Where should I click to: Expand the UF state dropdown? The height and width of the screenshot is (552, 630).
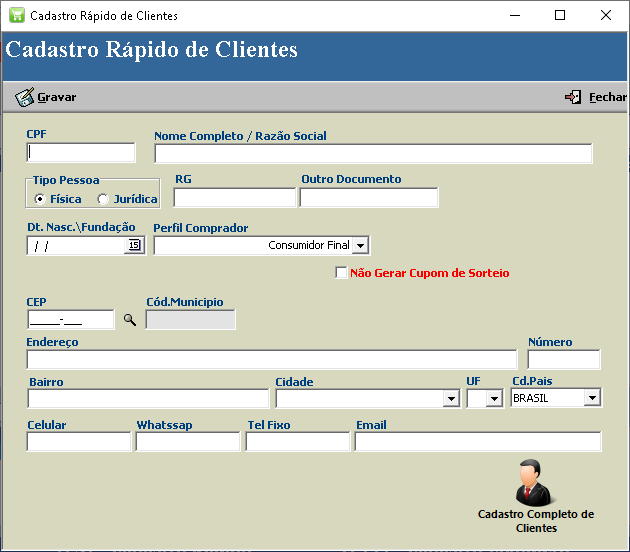coord(494,399)
